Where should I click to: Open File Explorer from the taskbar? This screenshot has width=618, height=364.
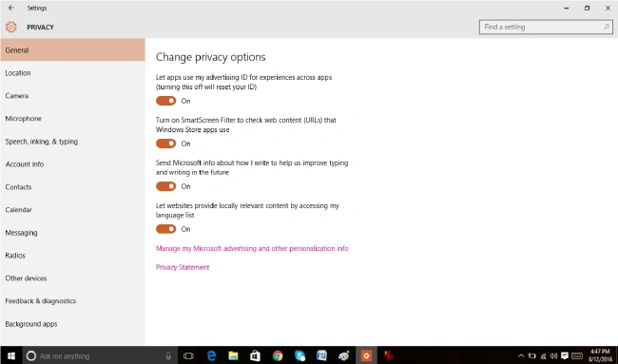233,355
